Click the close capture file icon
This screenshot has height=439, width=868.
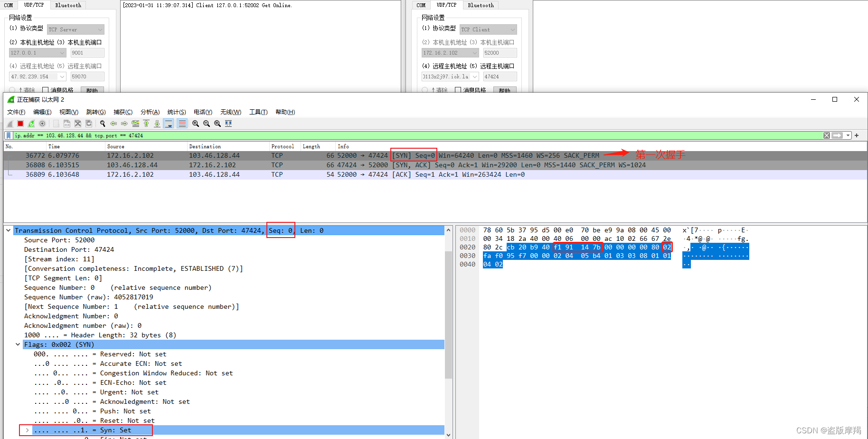click(78, 124)
